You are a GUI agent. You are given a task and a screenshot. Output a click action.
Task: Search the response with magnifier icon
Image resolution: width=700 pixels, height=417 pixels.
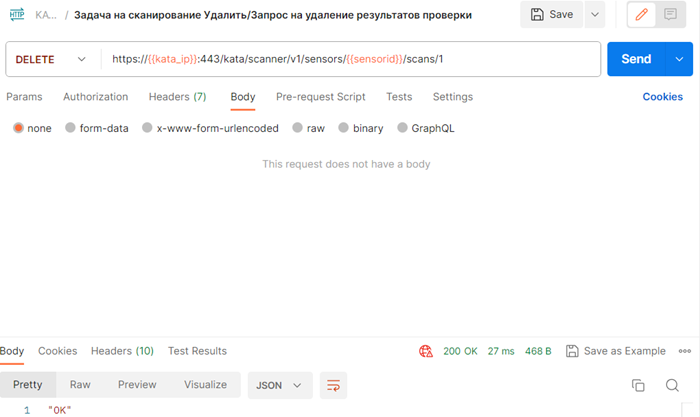click(x=672, y=385)
